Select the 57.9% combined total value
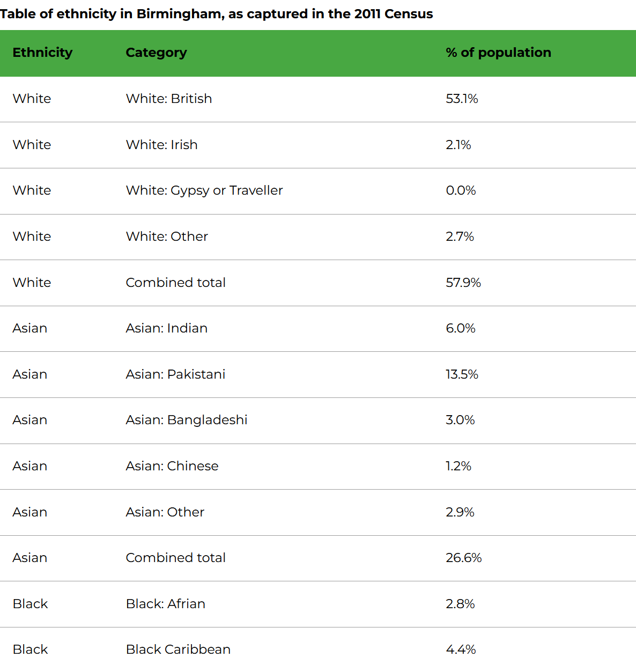 (x=463, y=283)
